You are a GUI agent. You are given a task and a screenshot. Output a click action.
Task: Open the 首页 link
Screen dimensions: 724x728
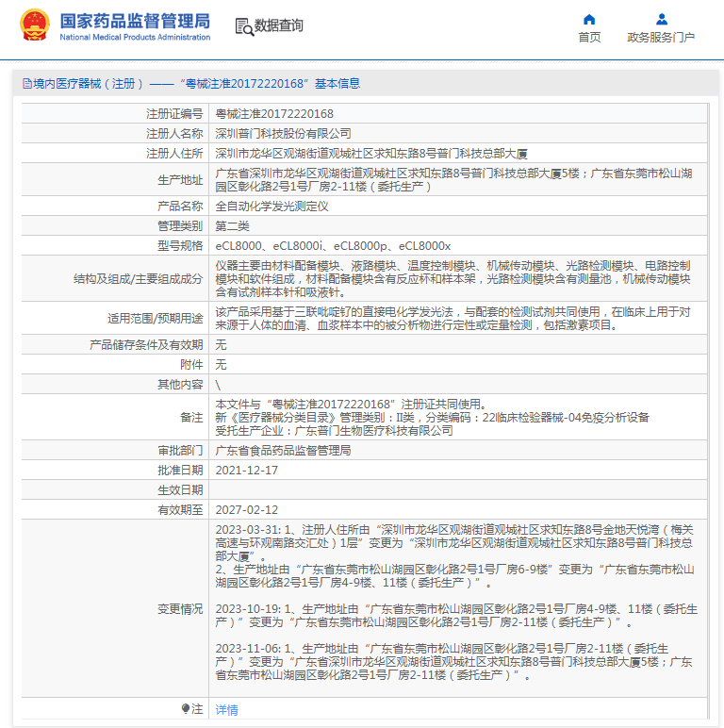[589, 37]
